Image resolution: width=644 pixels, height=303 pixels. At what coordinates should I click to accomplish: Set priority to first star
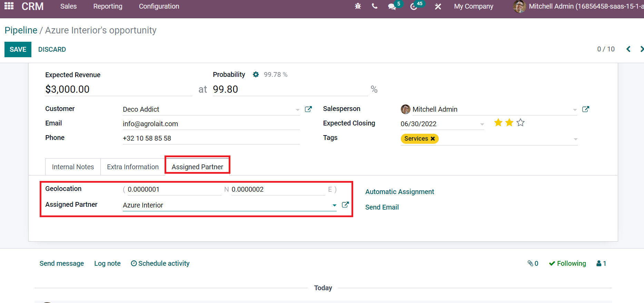point(498,123)
